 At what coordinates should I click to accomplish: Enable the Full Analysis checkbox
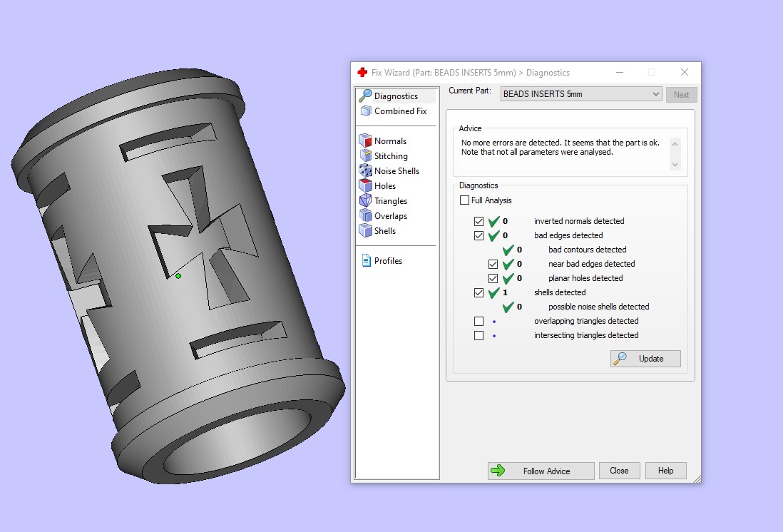coord(464,200)
